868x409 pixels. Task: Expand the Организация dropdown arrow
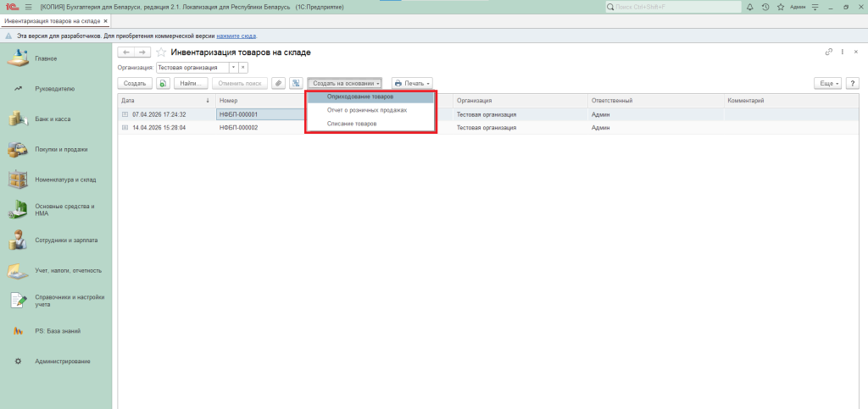click(233, 67)
